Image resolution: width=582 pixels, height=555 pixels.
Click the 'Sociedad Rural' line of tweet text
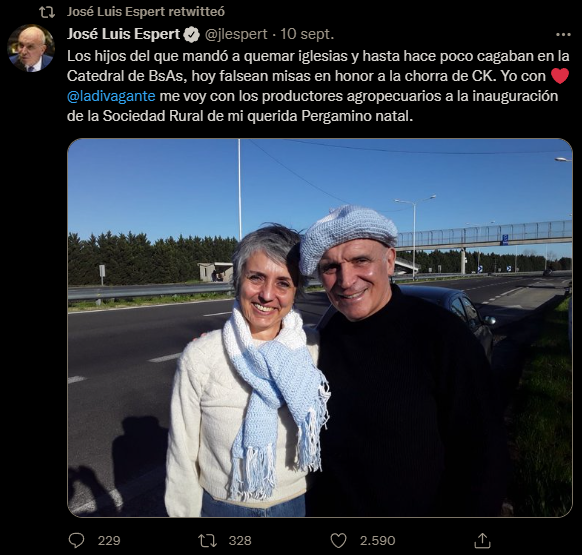[240, 116]
